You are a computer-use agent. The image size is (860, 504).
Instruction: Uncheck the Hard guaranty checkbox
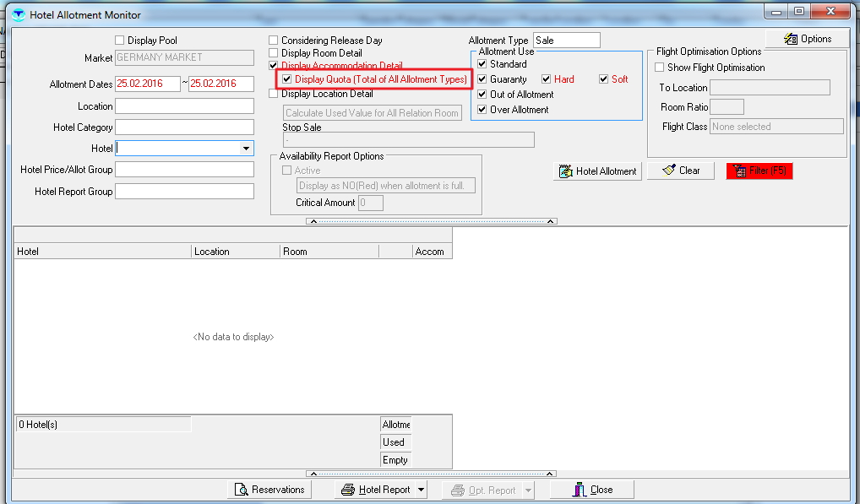click(x=547, y=79)
